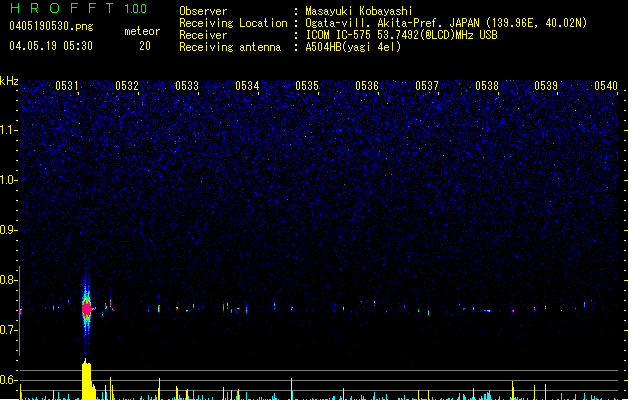Click the 0537 time marker
The image size is (629, 400).
coord(427,86)
